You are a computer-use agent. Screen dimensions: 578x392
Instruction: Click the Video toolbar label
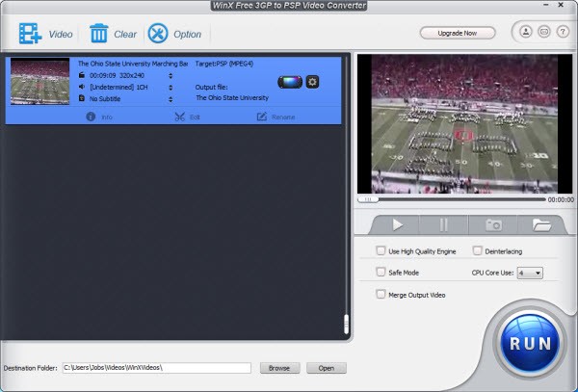pos(61,35)
